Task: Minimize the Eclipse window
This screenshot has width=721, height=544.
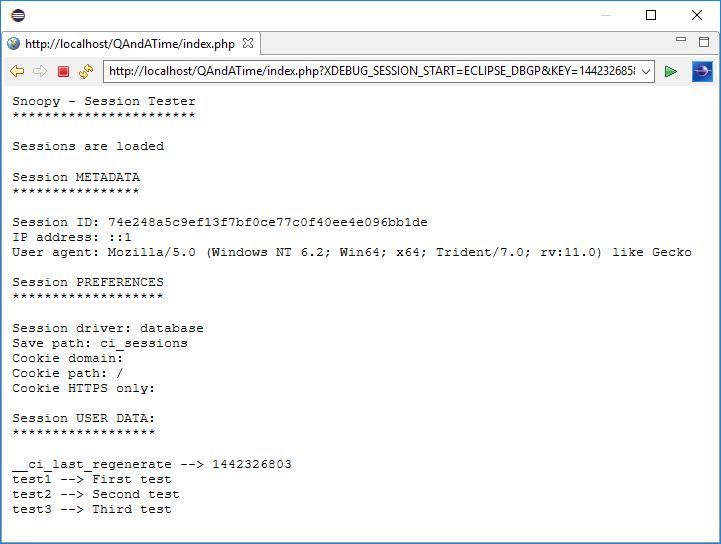Action: (x=606, y=15)
